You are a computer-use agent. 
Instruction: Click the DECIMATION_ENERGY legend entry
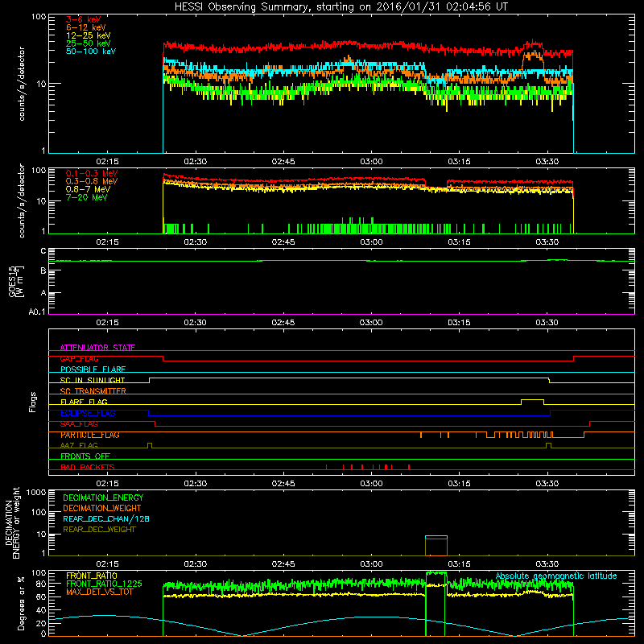[103, 497]
